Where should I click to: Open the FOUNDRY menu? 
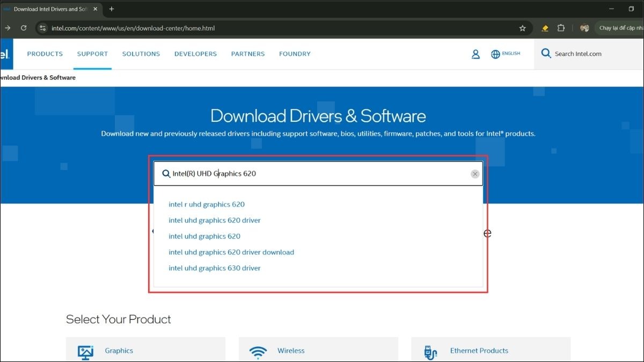(x=295, y=54)
